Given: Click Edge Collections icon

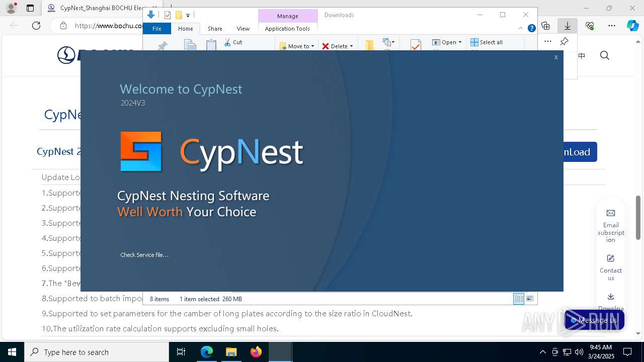Looking at the screenshot, I should [545, 26].
